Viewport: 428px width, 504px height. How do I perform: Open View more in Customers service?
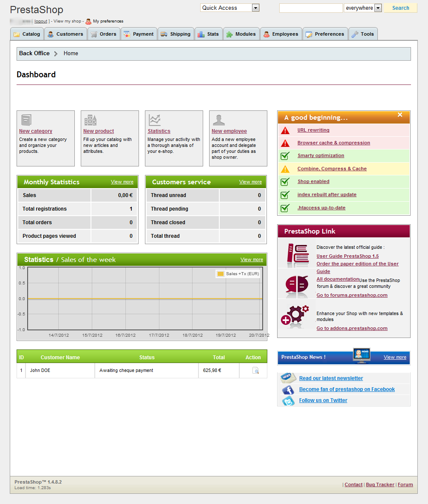250,182
